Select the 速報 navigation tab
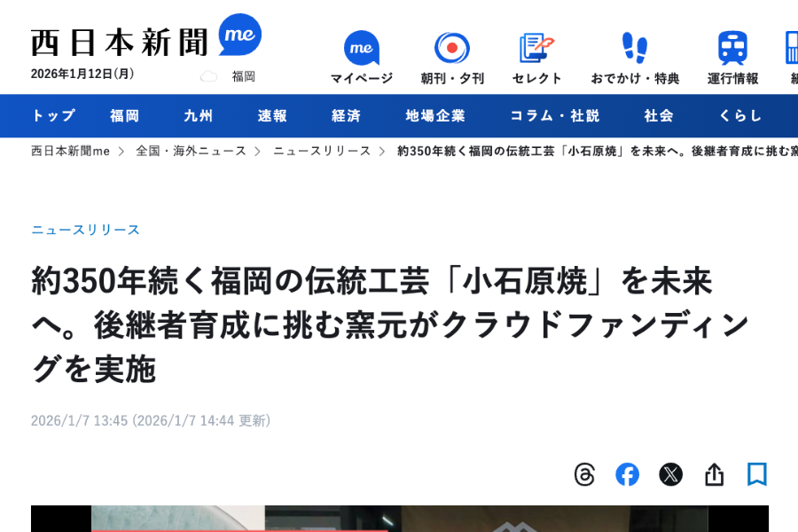Viewport: 798px width, 532px height. 272,115
